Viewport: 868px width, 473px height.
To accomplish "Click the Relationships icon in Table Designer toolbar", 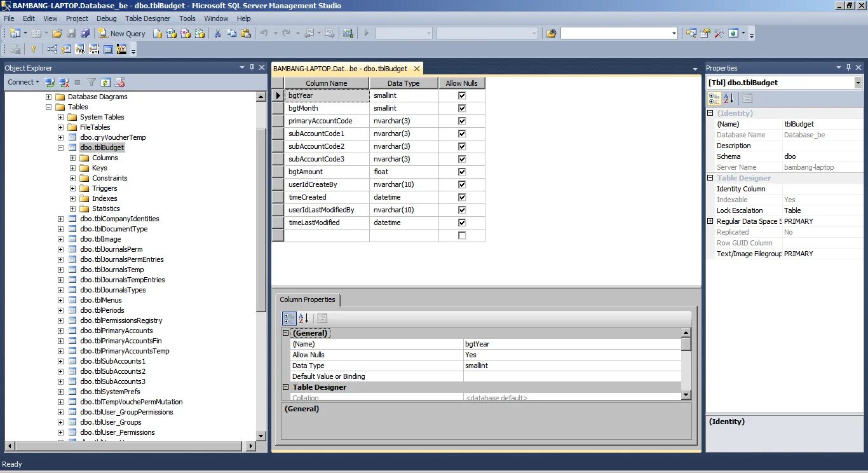I will 52,49.
